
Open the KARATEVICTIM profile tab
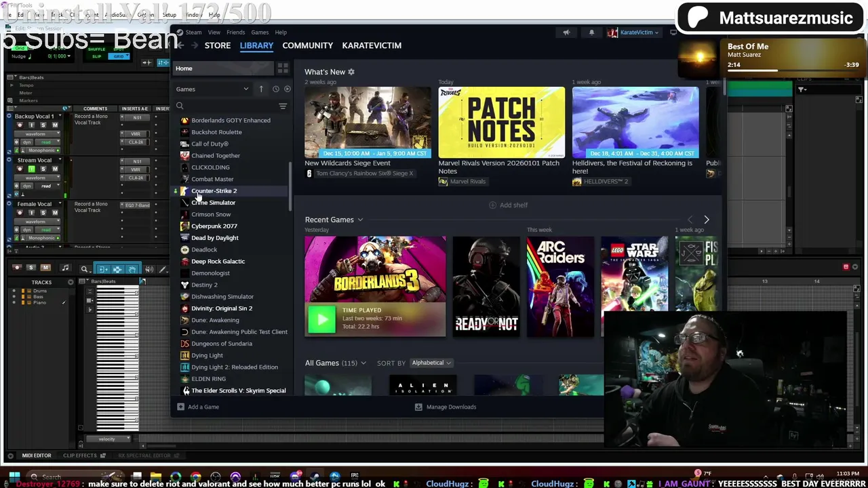pyautogui.click(x=372, y=45)
